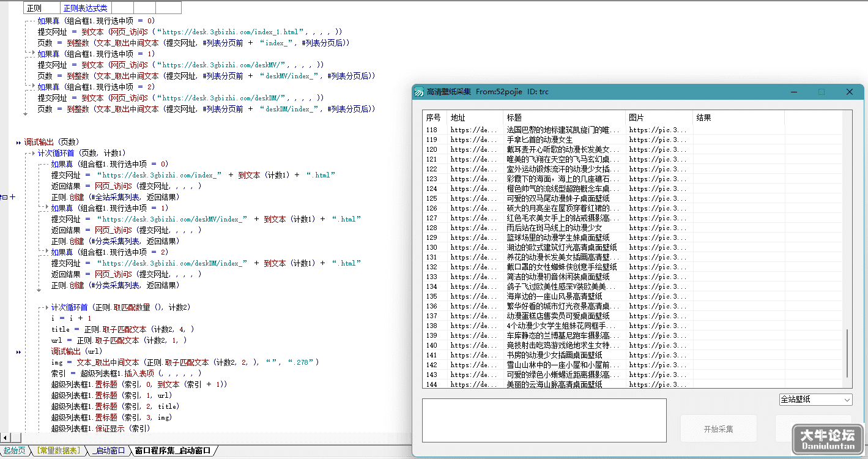The height and width of the screenshot is (459, 868).
Task: Click the first 如果真 (组合框1.现行选中项 = 0) line
Action: (96, 21)
